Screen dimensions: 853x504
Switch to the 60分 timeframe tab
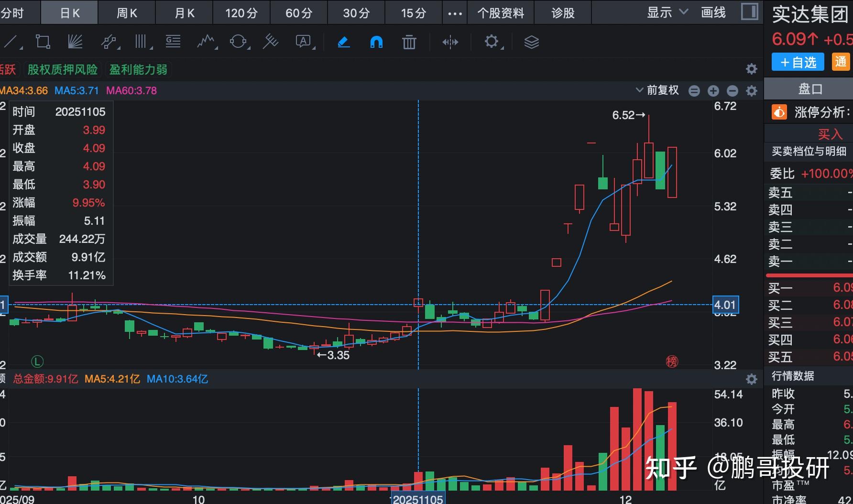299,13
